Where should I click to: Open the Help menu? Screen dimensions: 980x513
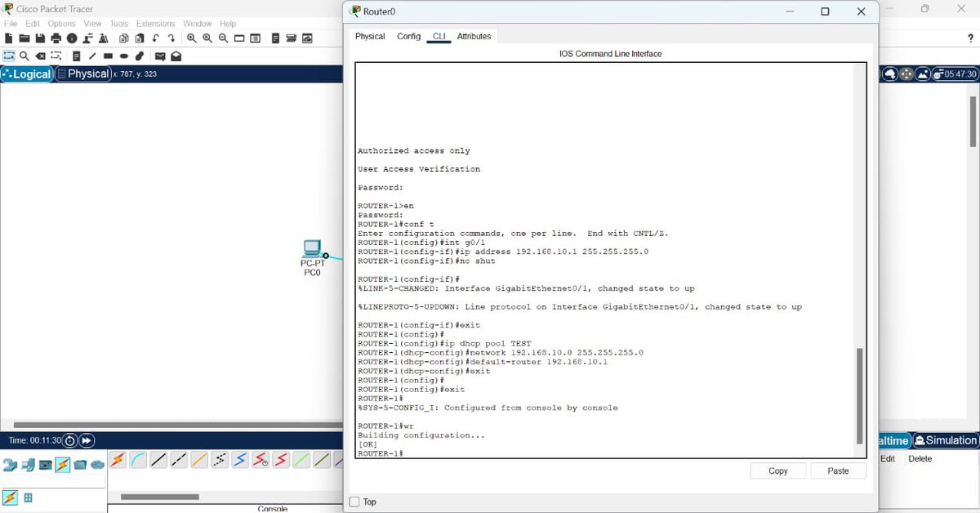coord(228,24)
